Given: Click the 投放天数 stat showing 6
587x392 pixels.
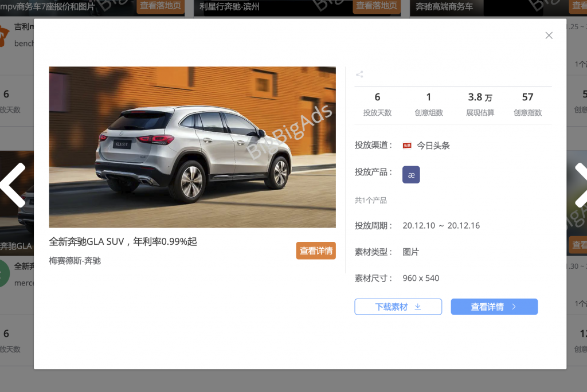Looking at the screenshot, I should 377,104.
